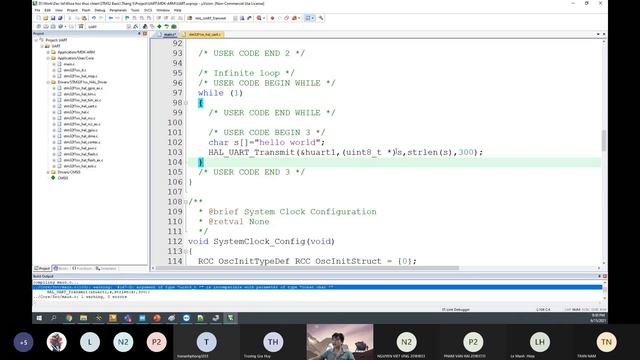Open File Extensions and Environment icon
This screenshot has height=360, width=640.
click(x=144, y=27)
